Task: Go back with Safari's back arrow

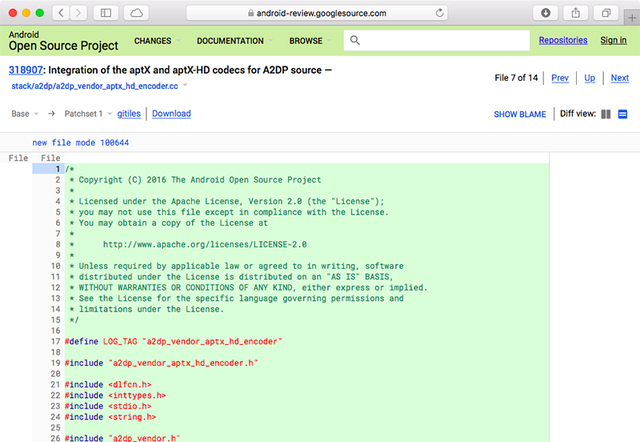Action: (x=61, y=13)
